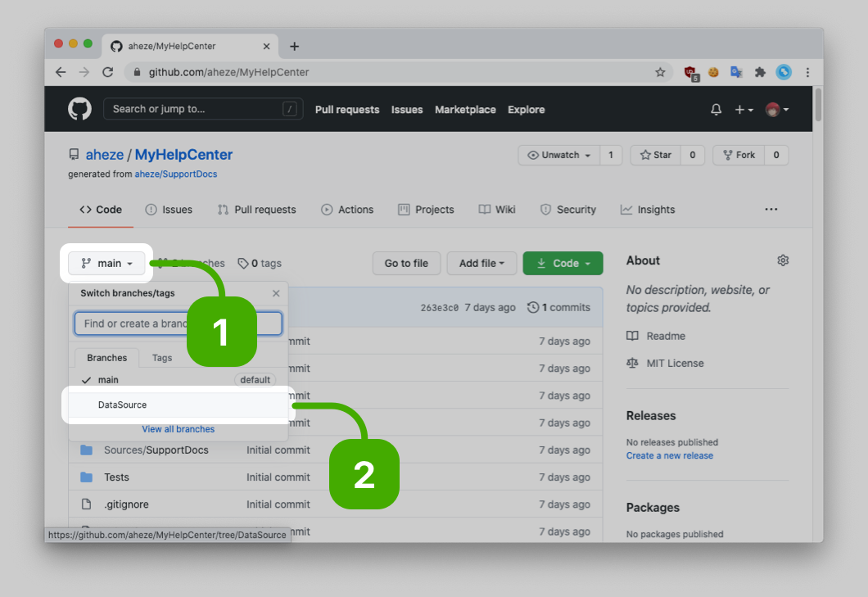Star the MyHelpCenter repository
This screenshot has height=597, width=868.
pyautogui.click(x=655, y=155)
